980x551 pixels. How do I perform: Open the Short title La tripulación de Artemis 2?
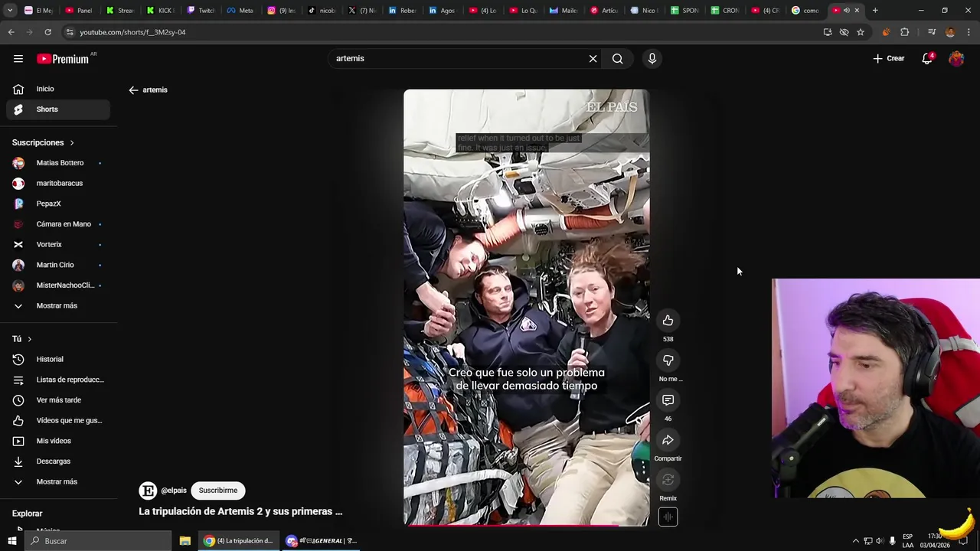click(240, 511)
